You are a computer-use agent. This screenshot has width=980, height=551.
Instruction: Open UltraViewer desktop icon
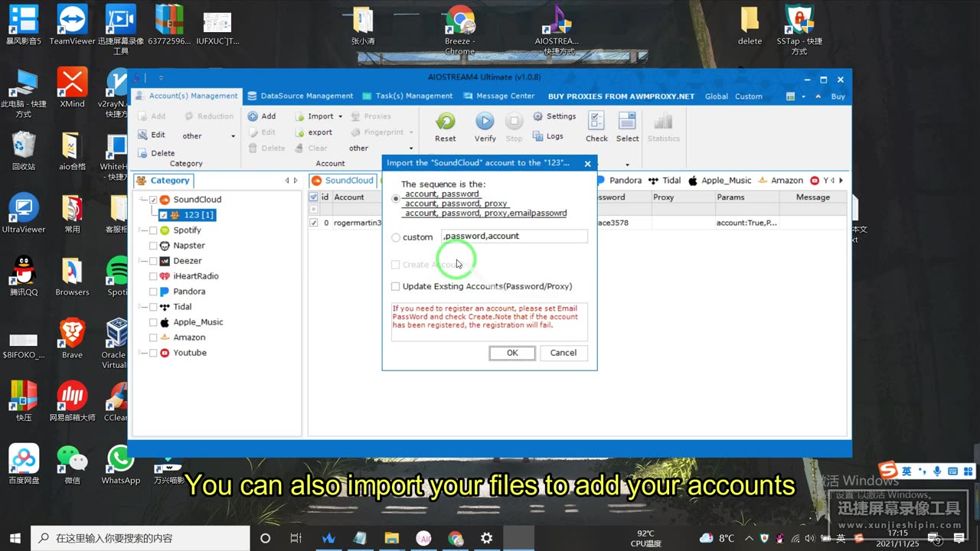[x=24, y=214]
